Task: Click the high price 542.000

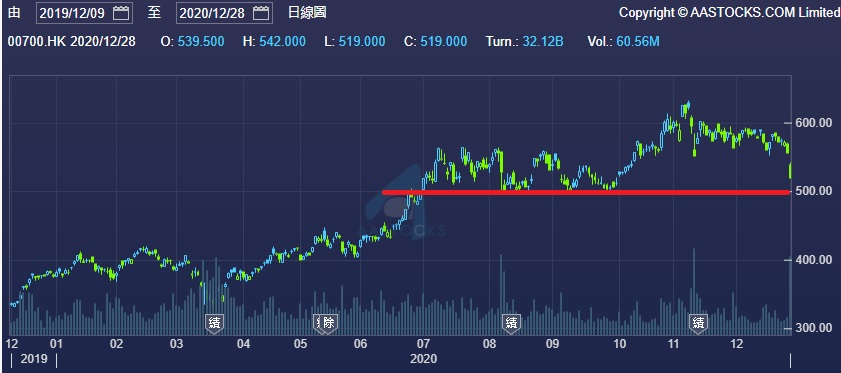Action: (x=282, y=41)
